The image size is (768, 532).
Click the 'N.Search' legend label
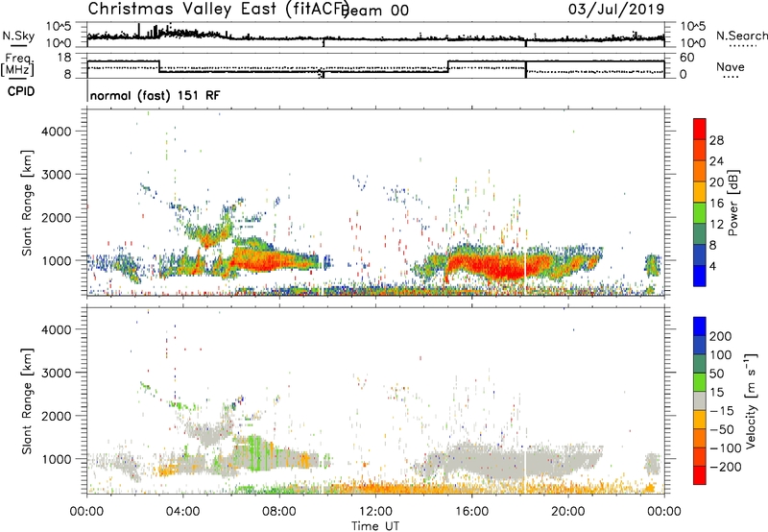[741, 36]
